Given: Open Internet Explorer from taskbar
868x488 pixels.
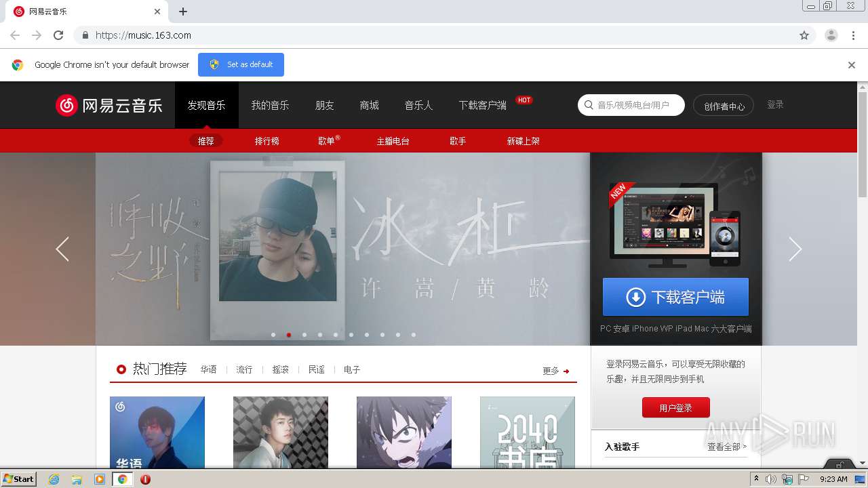Looking at the screenshot, I should pyautogui.click(x=54, y=479).
